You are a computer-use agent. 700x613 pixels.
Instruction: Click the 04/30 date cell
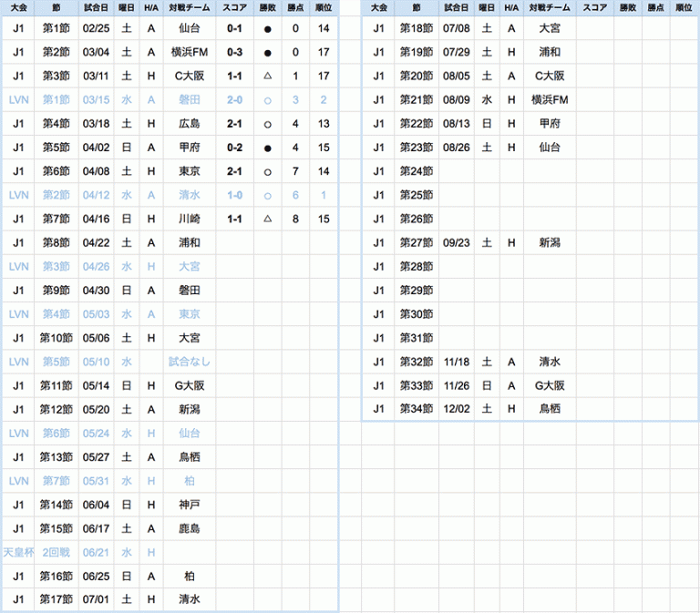(x=96, y=291)
